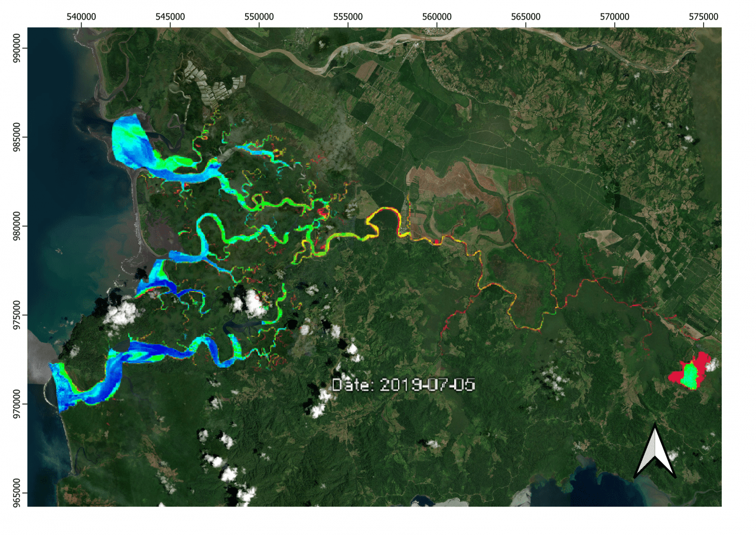Click the 570000 easting axis label
This screenshot has width=756, height=535.
point(615,18)
